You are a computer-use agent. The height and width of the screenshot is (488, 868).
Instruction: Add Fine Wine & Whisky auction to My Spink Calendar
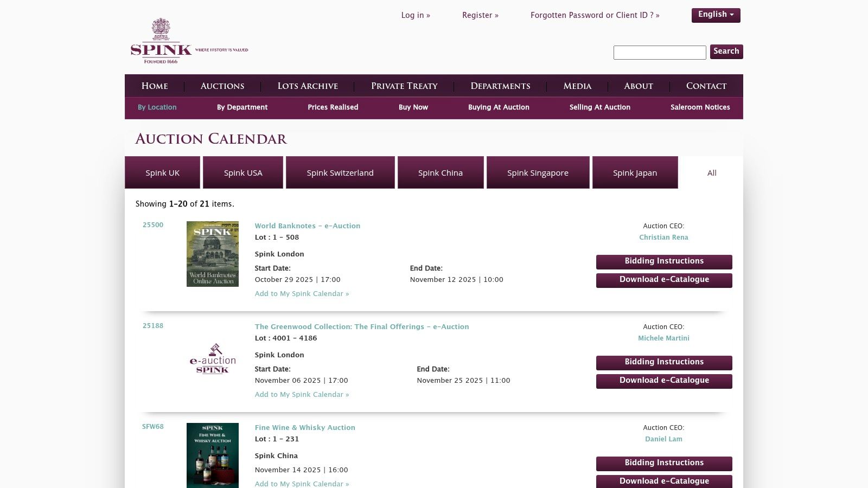(x=302, y=484)
